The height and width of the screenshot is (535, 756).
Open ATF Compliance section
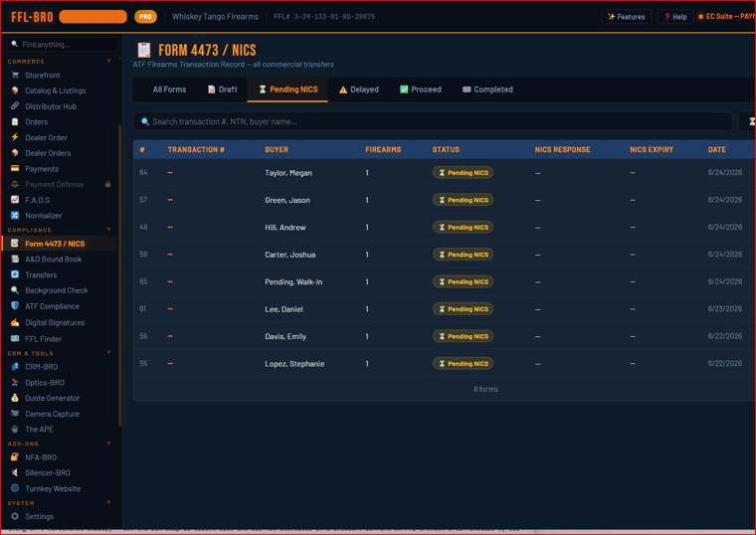pos(52,306)
